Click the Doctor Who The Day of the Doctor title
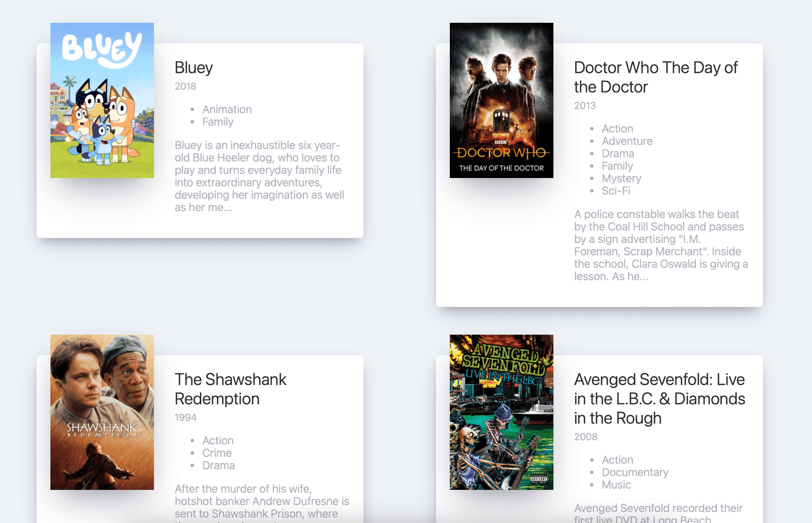 point(656,77)
